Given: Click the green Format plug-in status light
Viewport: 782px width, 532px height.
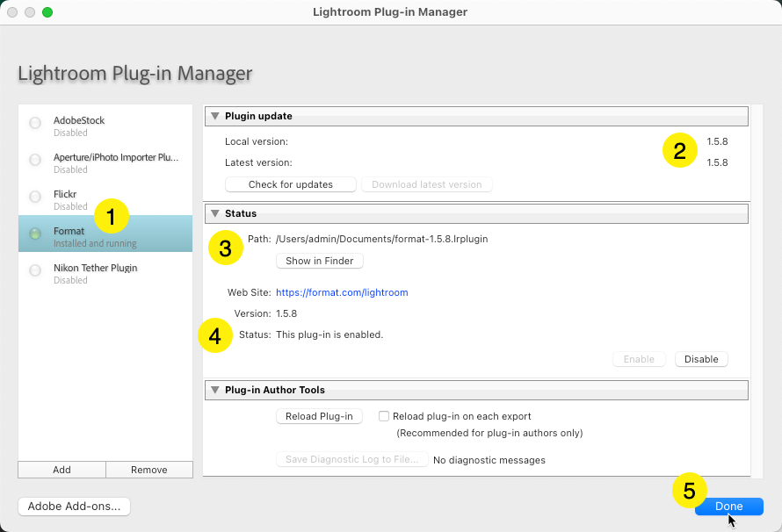Looking at the screenshot, I should click(35, 234).
